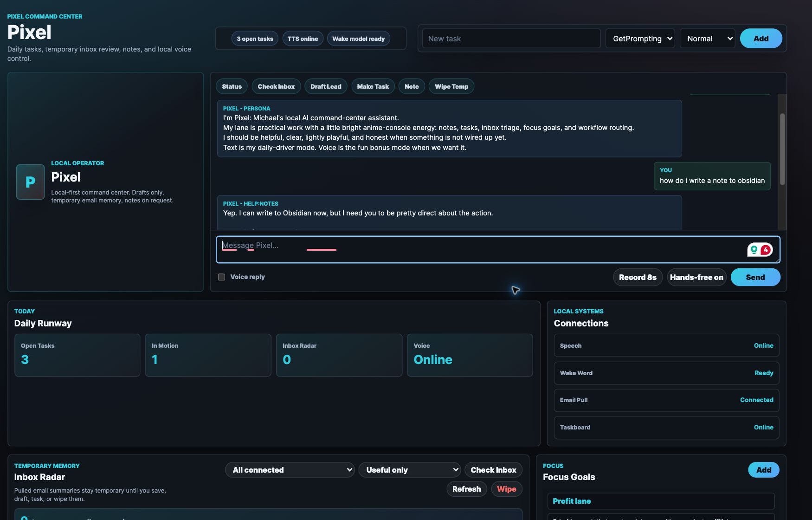
Task: Send the message to Pixel
Action: click(x=755, y=277)
